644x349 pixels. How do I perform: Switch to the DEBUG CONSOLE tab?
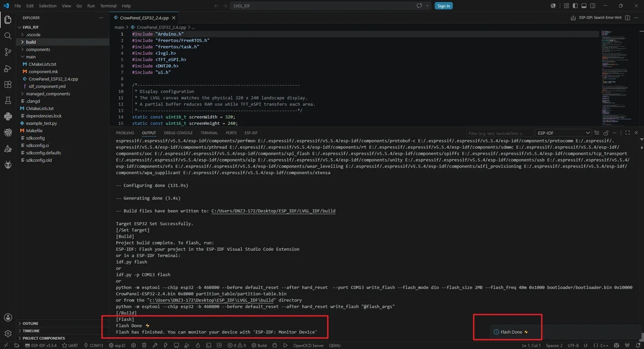coord(178,133)
